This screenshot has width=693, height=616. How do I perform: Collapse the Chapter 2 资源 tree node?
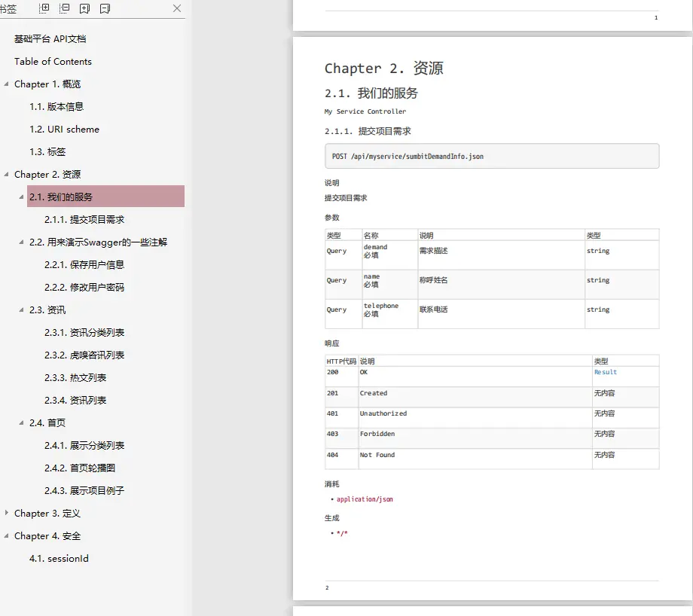pyautogui.click(x=6, y=174)
